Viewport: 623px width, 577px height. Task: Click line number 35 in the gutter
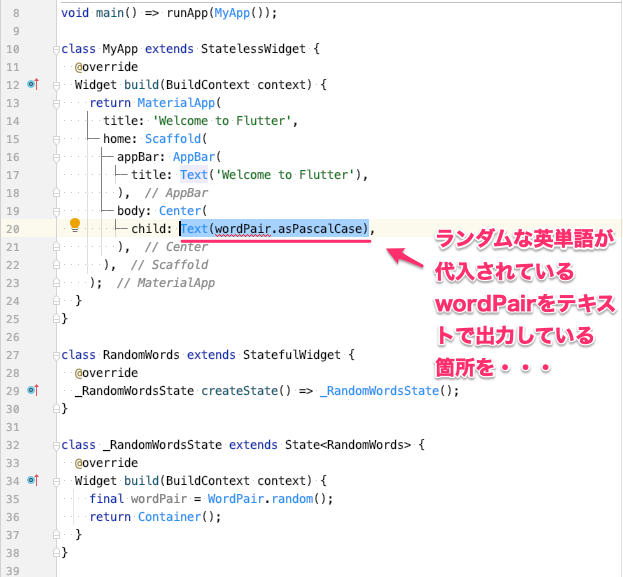coord(13,499)
